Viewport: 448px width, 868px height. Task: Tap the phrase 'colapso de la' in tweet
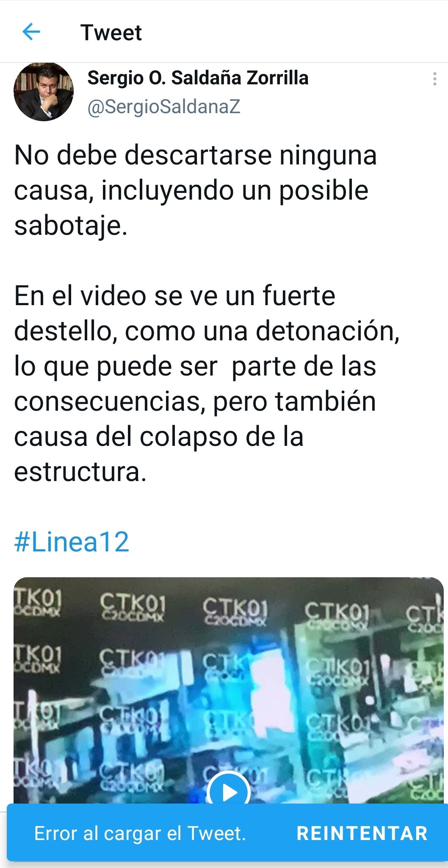tap(221, 437)
